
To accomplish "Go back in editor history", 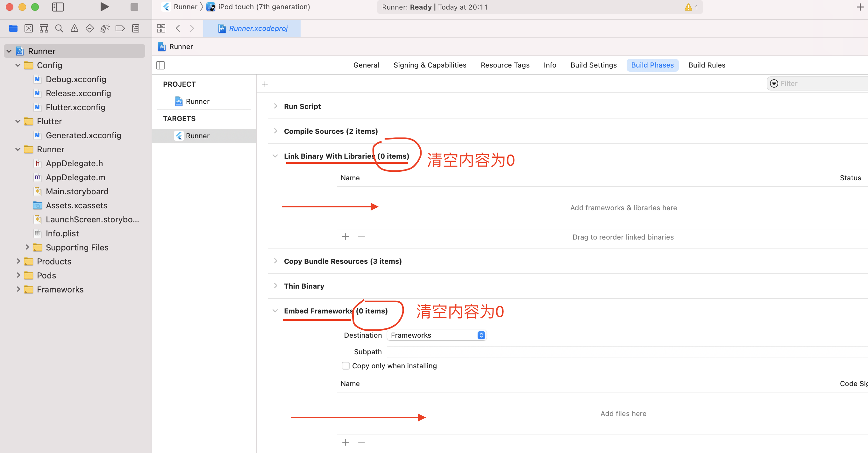I will click(178, 29).
